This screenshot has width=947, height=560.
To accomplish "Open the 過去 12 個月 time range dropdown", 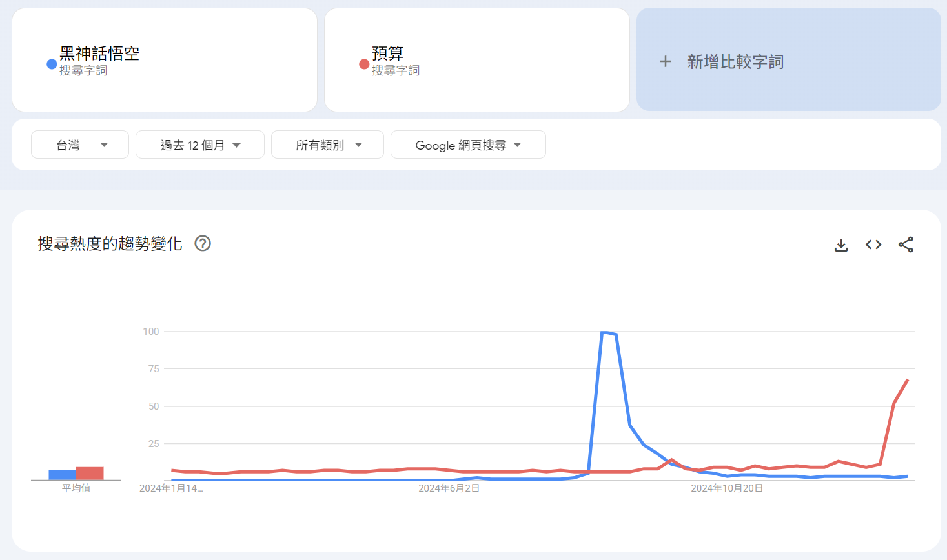I will tap(200, 145).
